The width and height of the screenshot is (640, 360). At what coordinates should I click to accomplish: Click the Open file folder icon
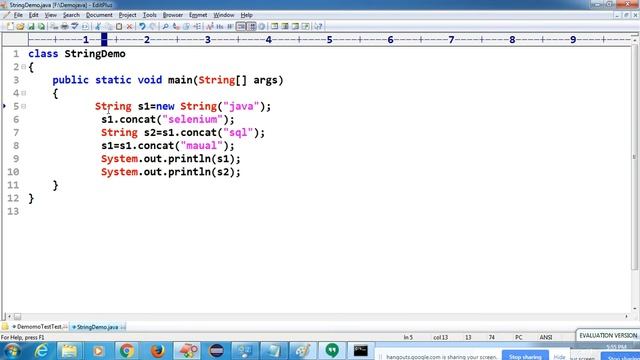(20, 27)
